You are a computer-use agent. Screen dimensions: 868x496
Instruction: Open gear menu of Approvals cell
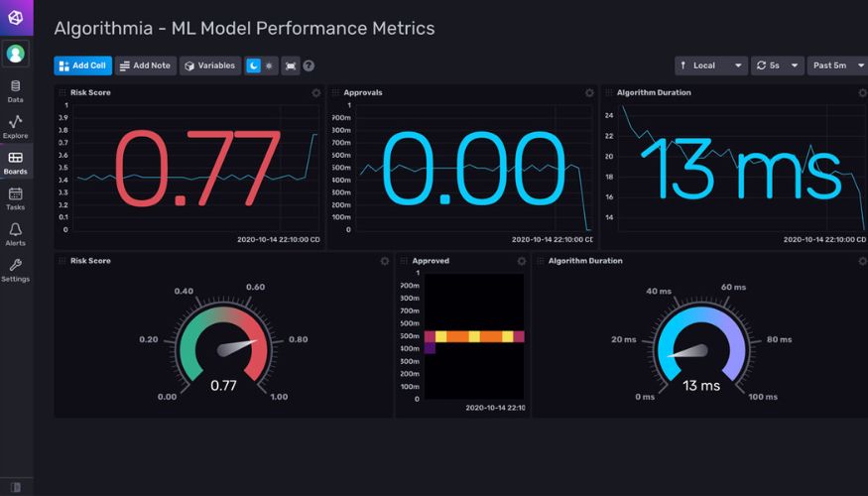coord(589,93)
